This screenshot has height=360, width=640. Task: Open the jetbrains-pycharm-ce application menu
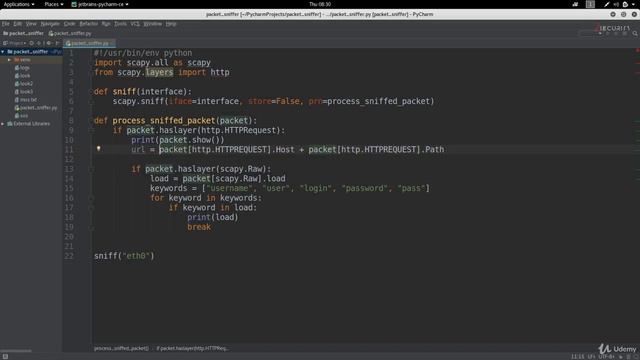[x=100, y=4]
